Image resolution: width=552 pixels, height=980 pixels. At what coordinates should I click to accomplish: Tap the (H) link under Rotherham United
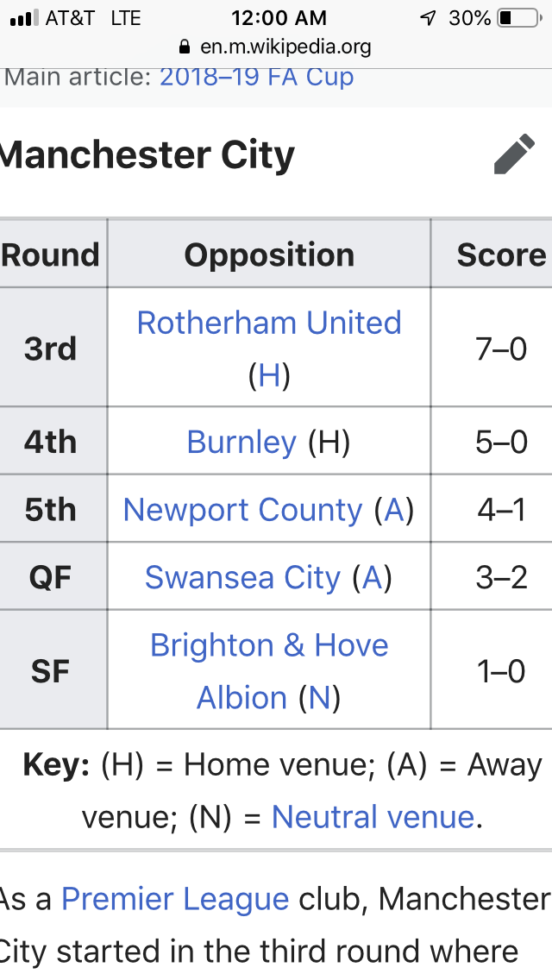tap(269, 376)
